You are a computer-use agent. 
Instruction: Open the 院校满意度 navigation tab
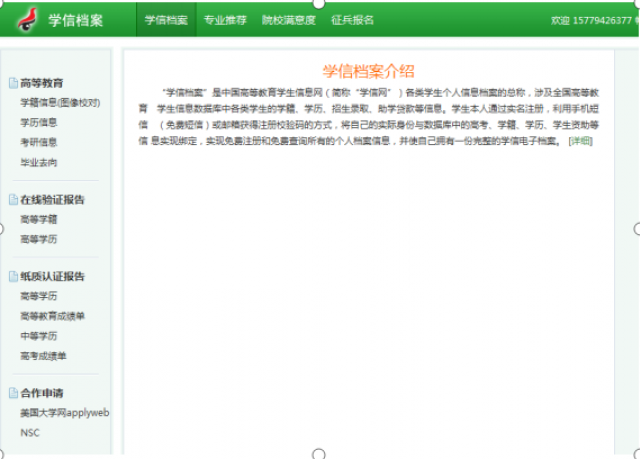coord(289,20)
